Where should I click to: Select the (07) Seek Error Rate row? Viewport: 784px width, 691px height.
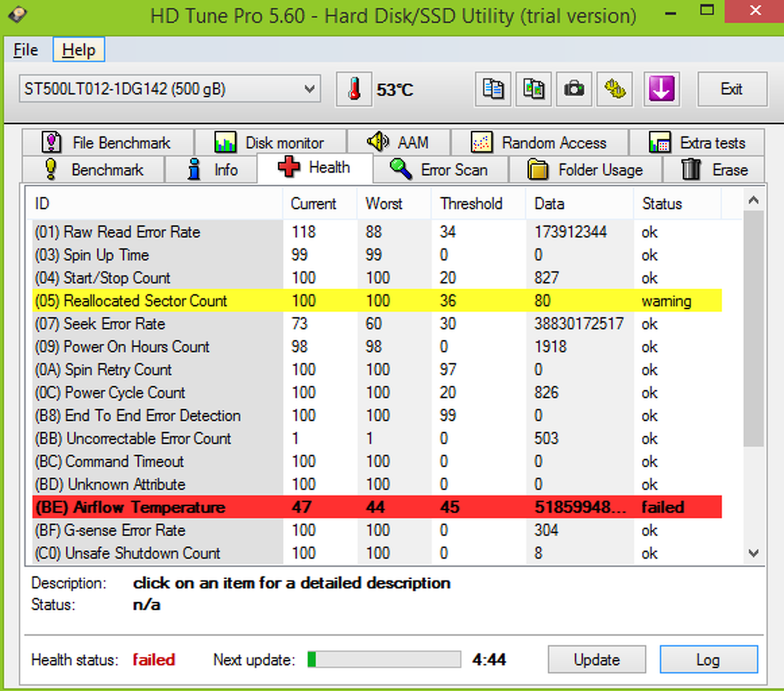coord(377,323)
